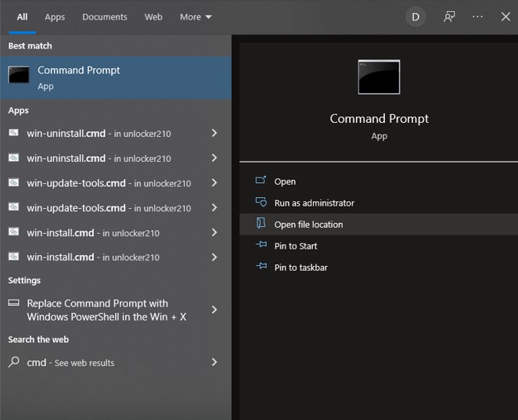Open the three-dot options menu
518x420 pixels.
(x=477, y=16)
